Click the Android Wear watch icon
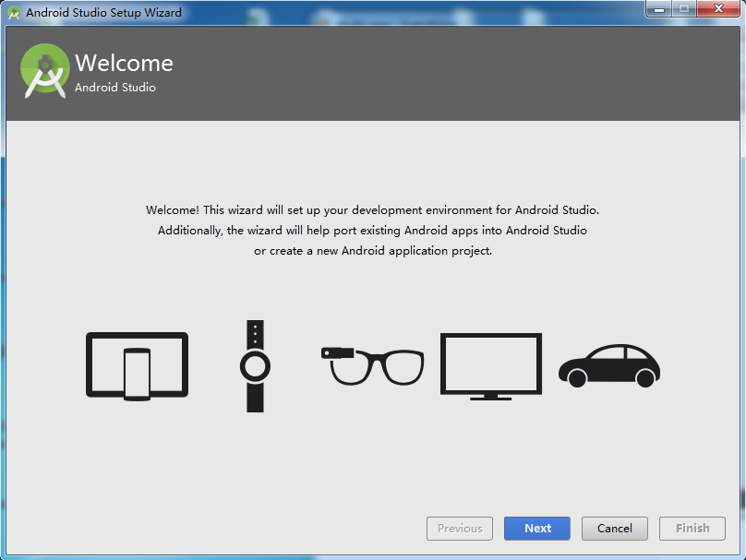Image resolution: width=746 pixels, height=560 pixels. pyautogui.click(x=255, y=366)
